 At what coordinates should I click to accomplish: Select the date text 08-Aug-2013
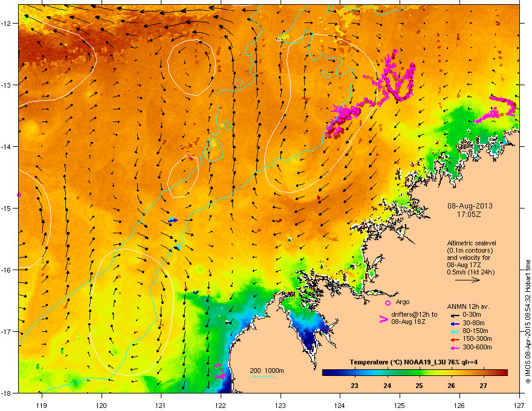point(470,206)
